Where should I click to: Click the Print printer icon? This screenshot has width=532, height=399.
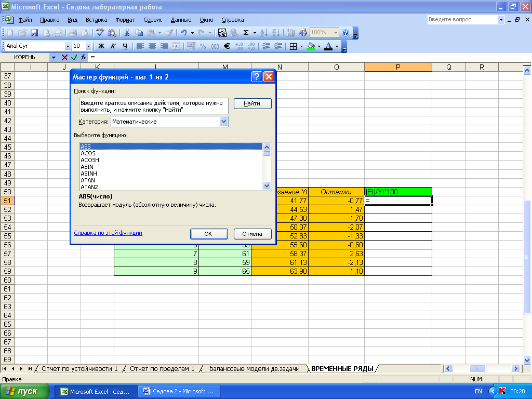tap(73, 33)
